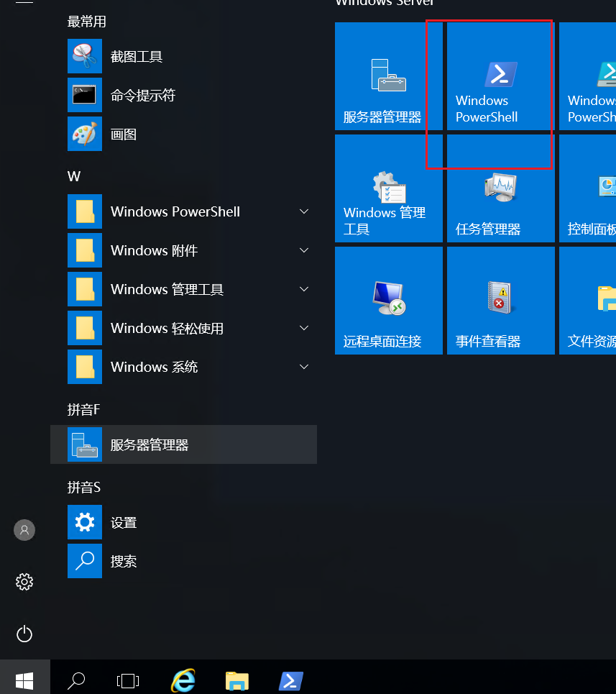Open the Windows 管理工具 tile
616x694 pixels.
pyautogui.click(x=389, y=188)
